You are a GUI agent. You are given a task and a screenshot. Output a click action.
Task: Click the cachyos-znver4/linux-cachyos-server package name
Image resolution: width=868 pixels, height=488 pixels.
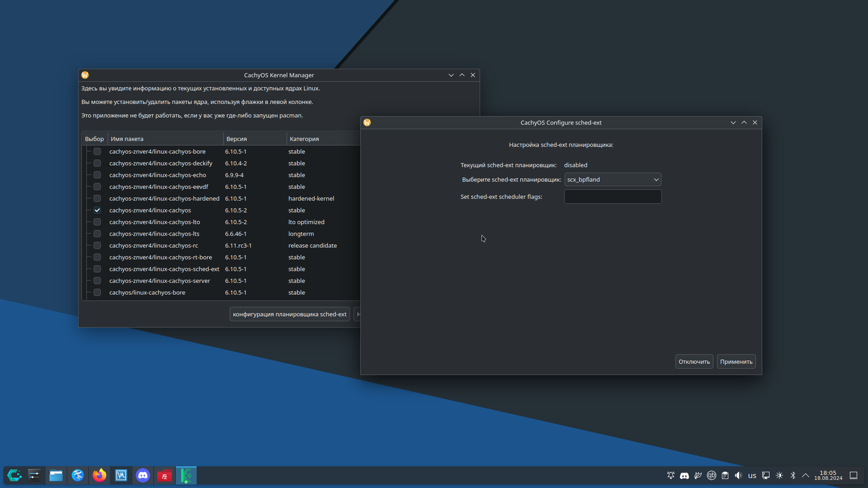[x=160, y=281]
